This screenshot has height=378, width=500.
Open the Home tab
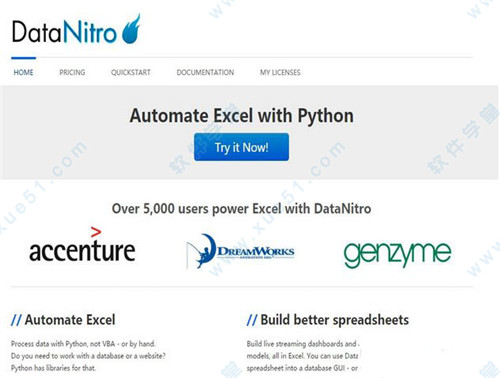[23, 72]
